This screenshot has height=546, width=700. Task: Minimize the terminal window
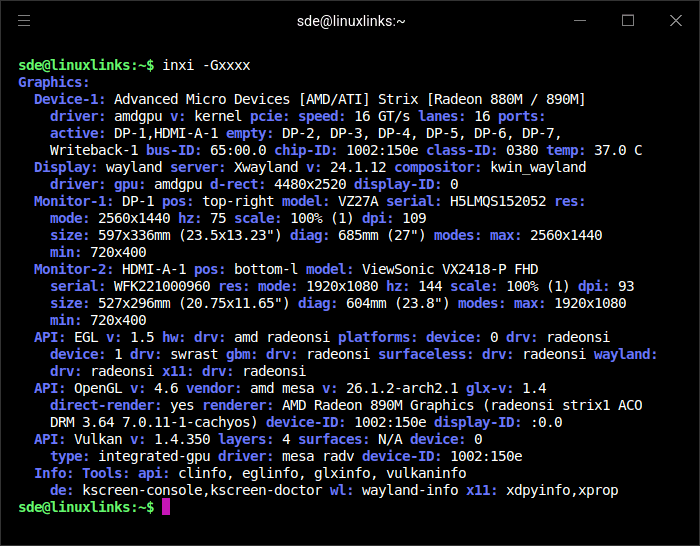coord(580,21)
